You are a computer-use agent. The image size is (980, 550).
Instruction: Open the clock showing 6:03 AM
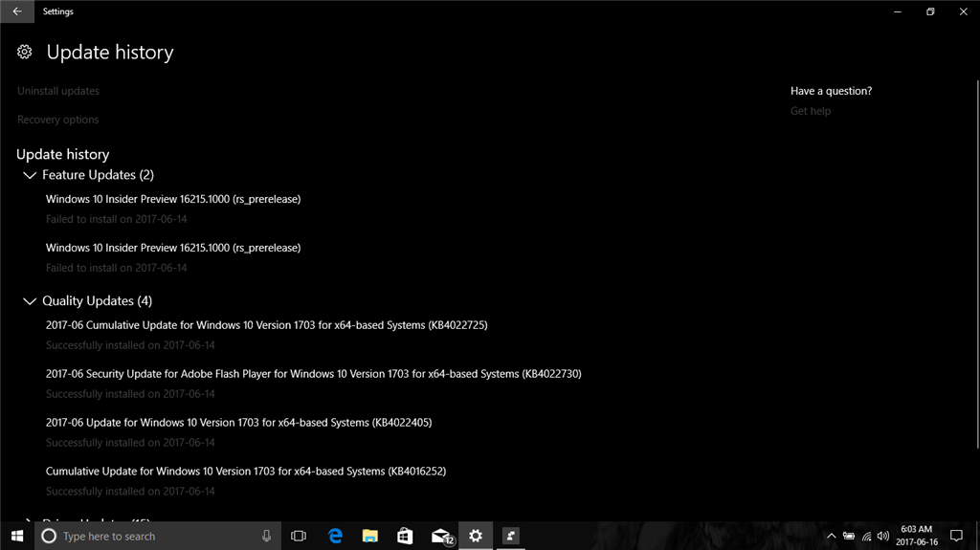click(x=916, y=536)
